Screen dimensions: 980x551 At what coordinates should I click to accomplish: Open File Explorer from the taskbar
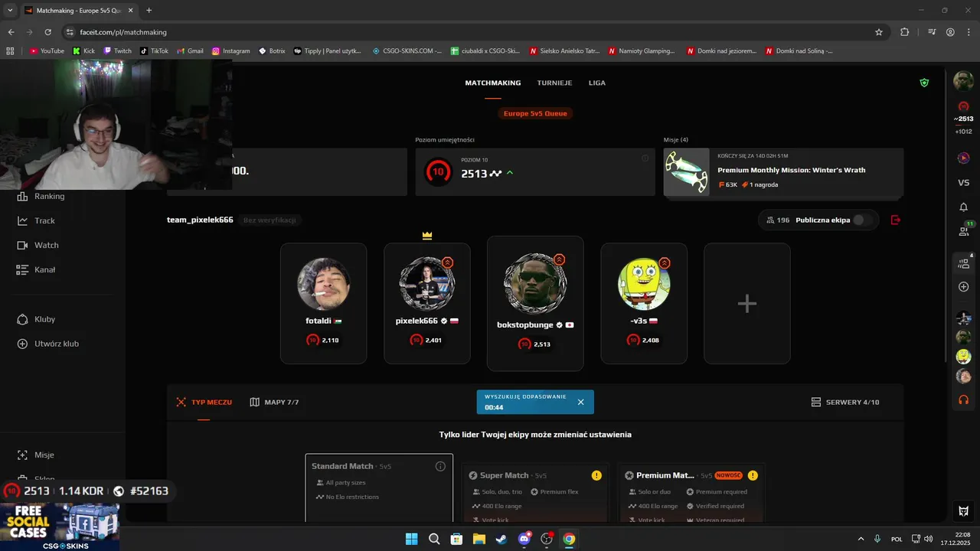click(479, 539)
